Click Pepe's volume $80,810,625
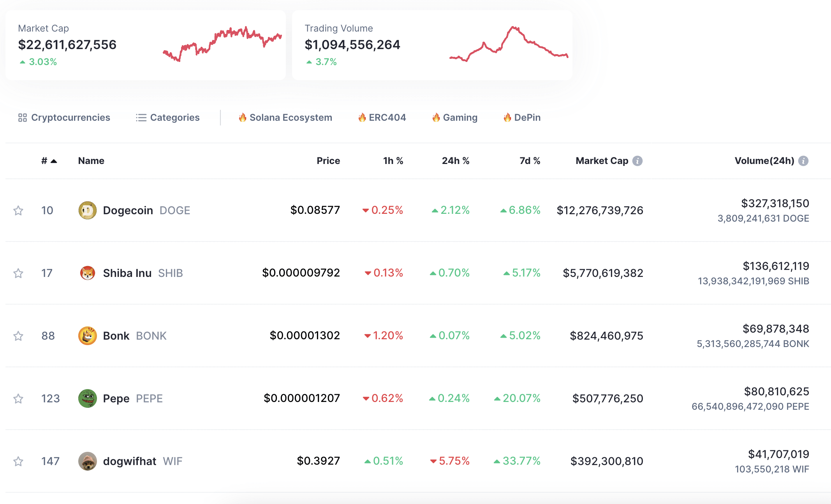 point(777,391)
